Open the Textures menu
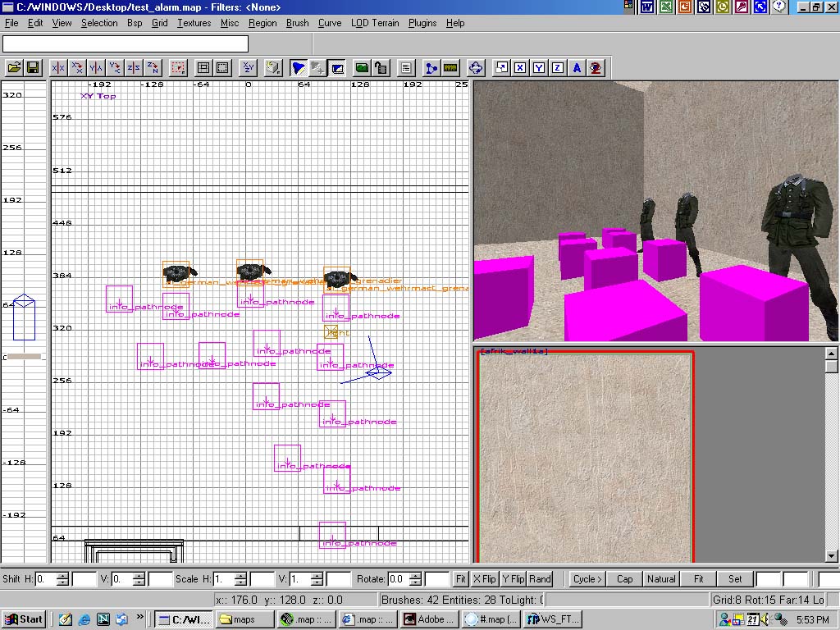840x630 pixels. tap(194, 23)
